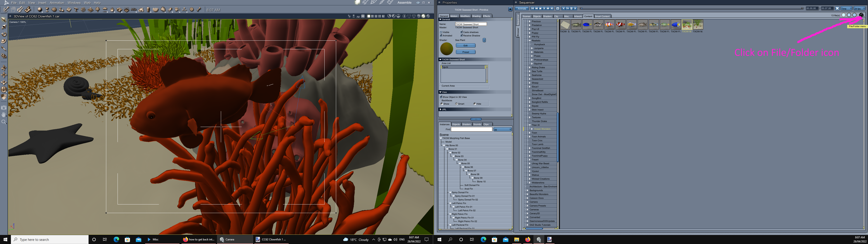This screenshot has width=868, height=244.
Task: Collapse the Realistic folder
Action: click(530, 40)
